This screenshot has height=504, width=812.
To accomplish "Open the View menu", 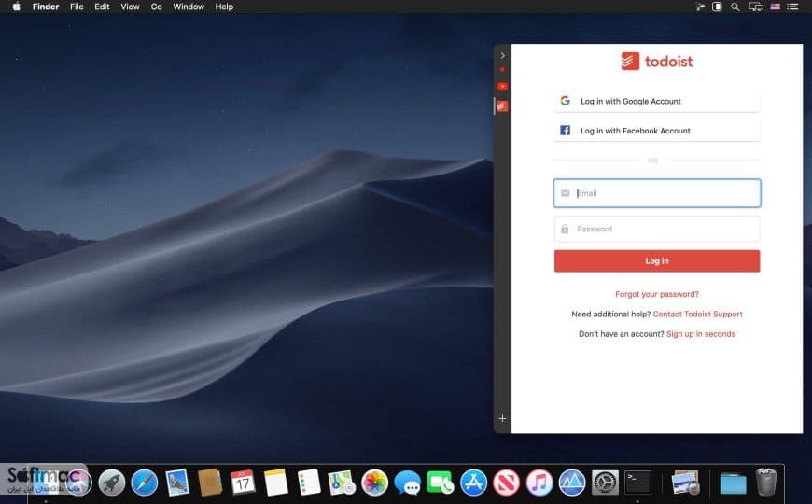I will point(130,7).
